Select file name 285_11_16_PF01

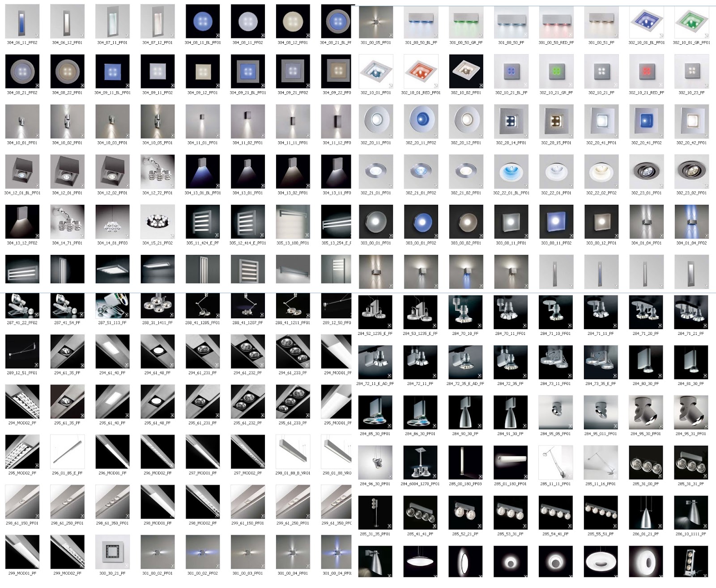pos(601,484)
